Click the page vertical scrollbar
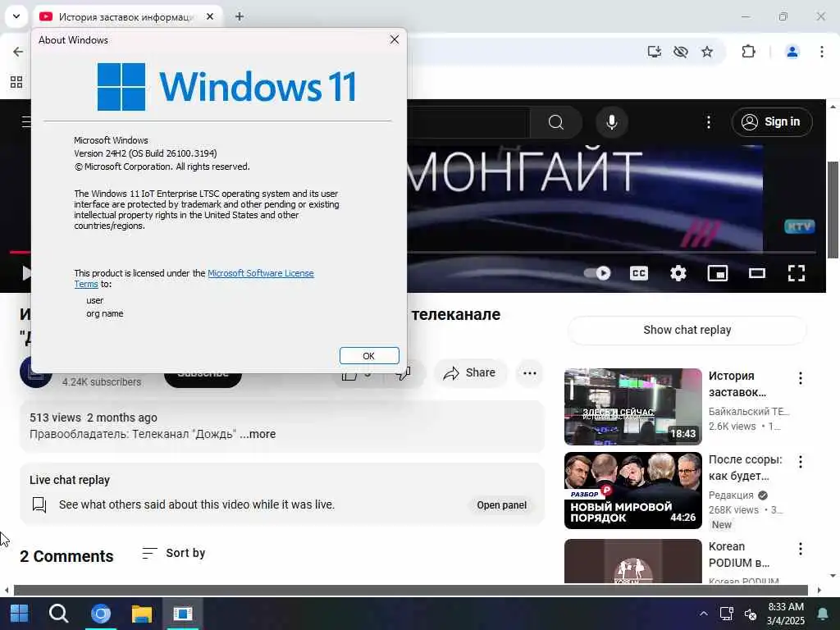Viewport: 840px width, 630px height. 833,209
